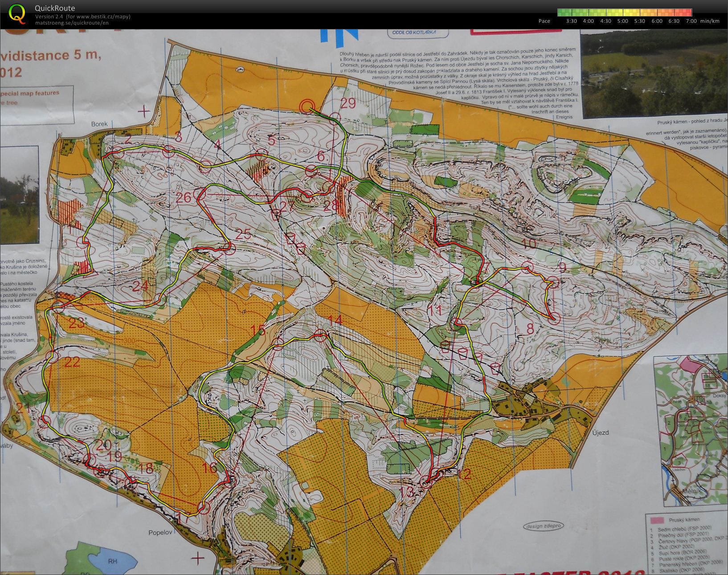Click control number 24 on the map

[x=140, y=286]
